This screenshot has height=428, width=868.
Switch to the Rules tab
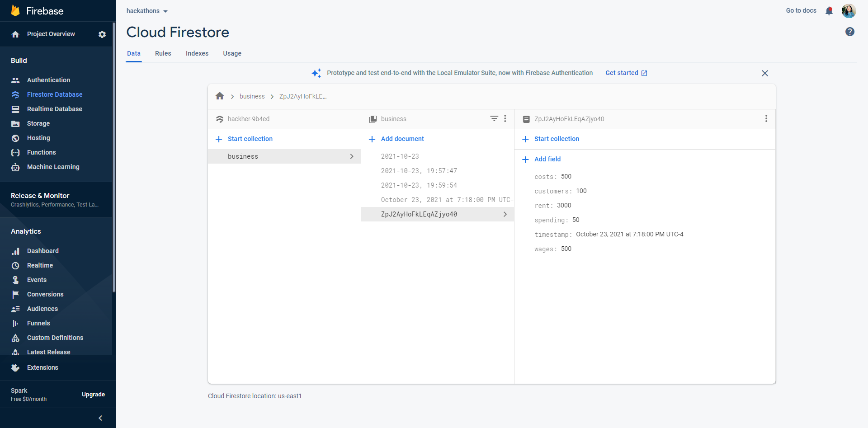[163, 53]
